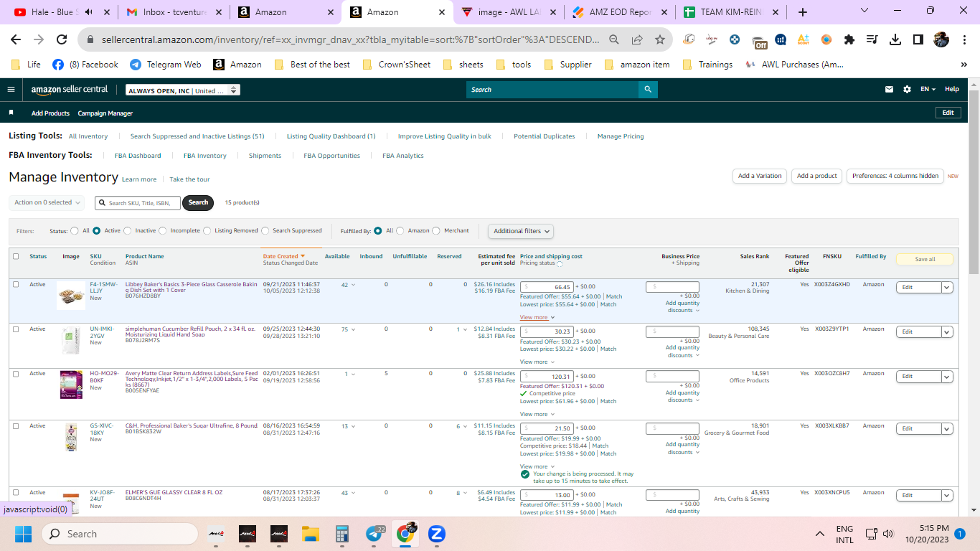
Task: Open the Shipments FBA tool
Action: (x=265, y=156)
